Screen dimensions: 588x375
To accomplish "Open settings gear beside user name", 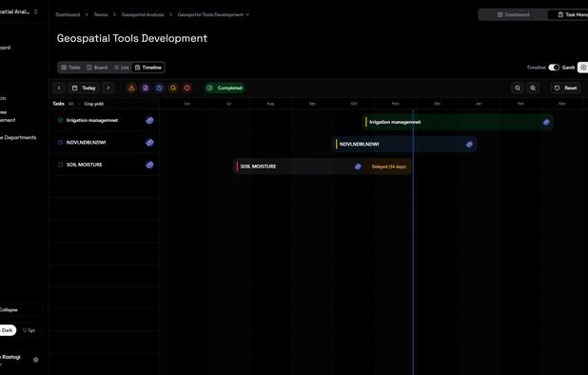I will [35, 360].
